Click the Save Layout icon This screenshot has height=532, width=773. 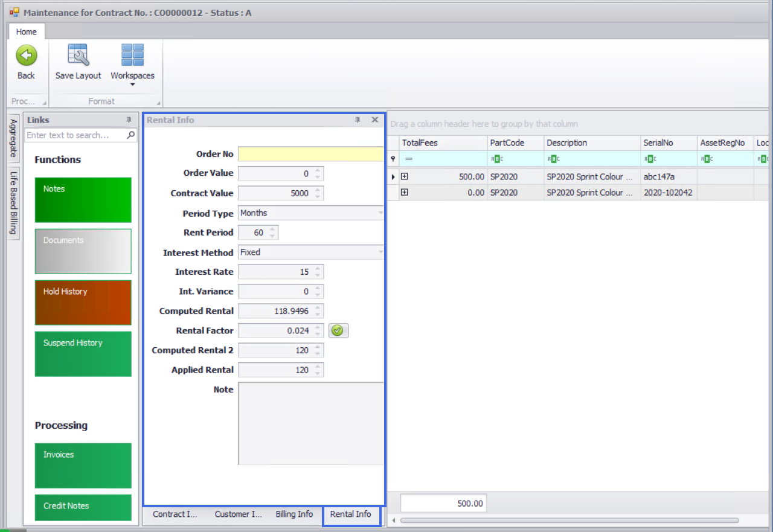point(78,55)
